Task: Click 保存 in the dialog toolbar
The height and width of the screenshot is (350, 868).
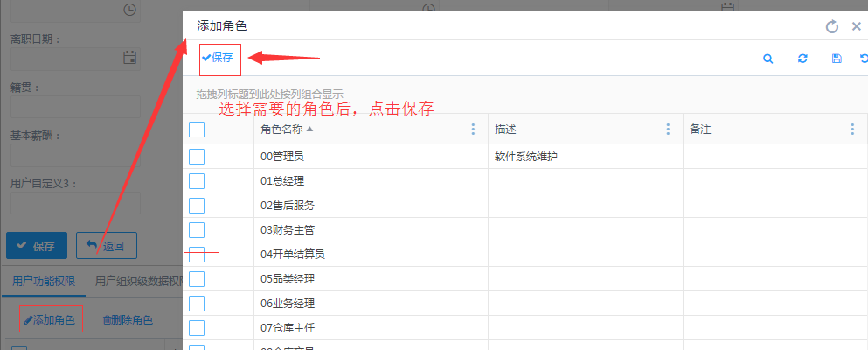Action: pyautogui.click(x=218, y=58)
